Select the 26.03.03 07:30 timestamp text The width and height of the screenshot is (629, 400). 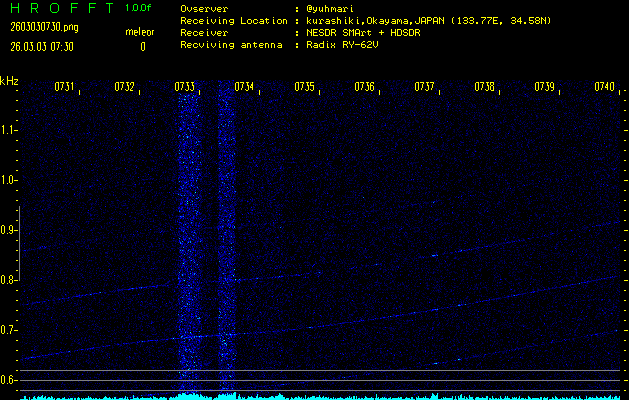pos(42,46)
